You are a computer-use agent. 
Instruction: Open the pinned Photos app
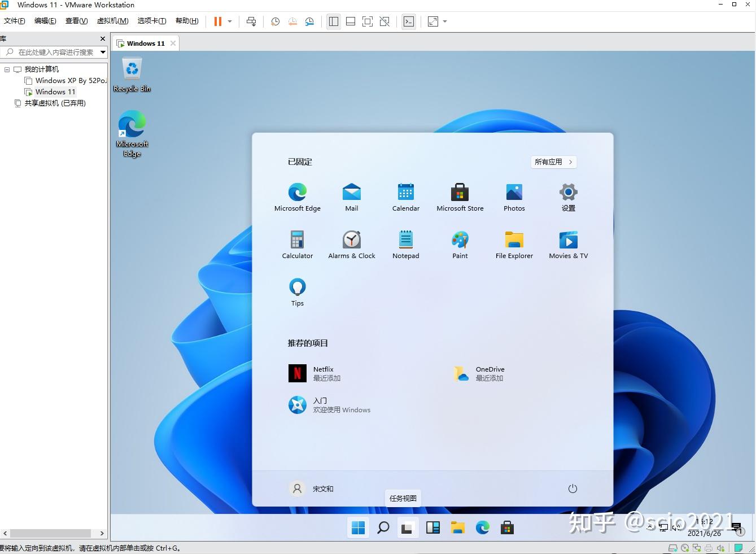tap(514, 197)
